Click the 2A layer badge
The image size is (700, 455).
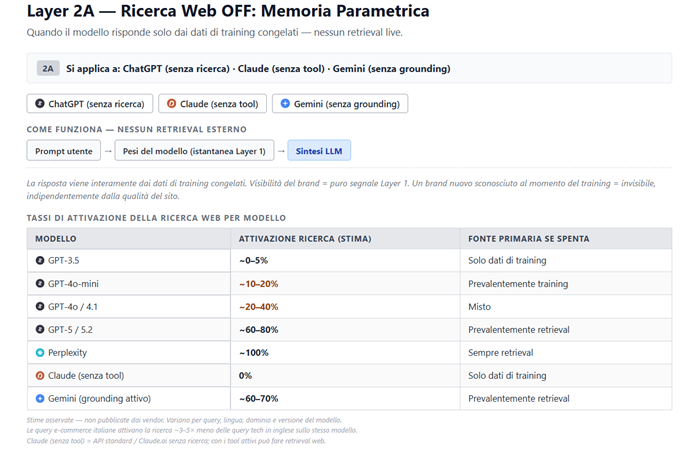click(x=48, y=69)
